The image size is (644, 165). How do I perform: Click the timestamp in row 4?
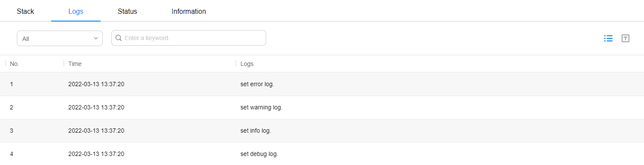pyautogui.click(x=96, y=154)
